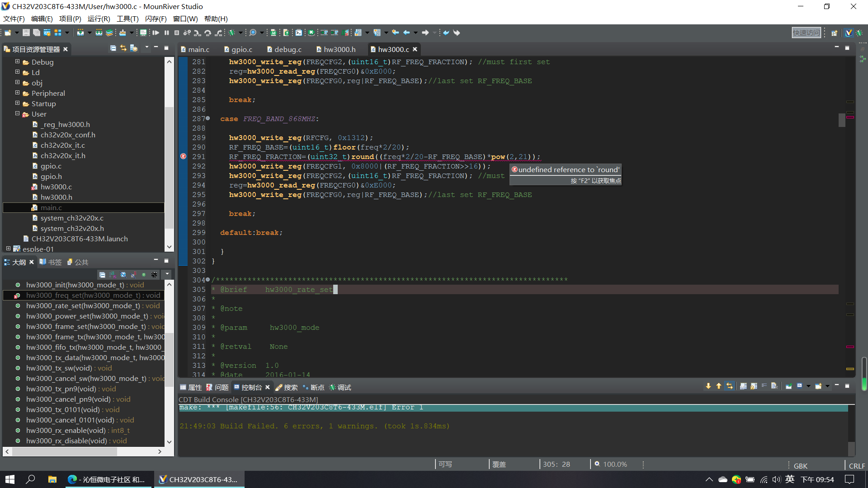Click the next error down-arrow in the console
The width and height of the screenshot is (868, 488).
coord(708,386)
